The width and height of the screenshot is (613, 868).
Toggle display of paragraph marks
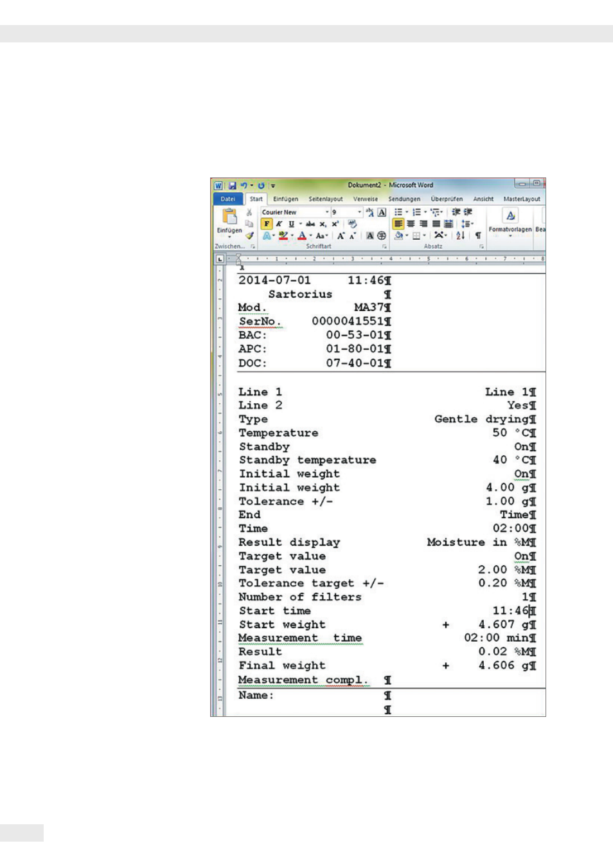(478, 236)
